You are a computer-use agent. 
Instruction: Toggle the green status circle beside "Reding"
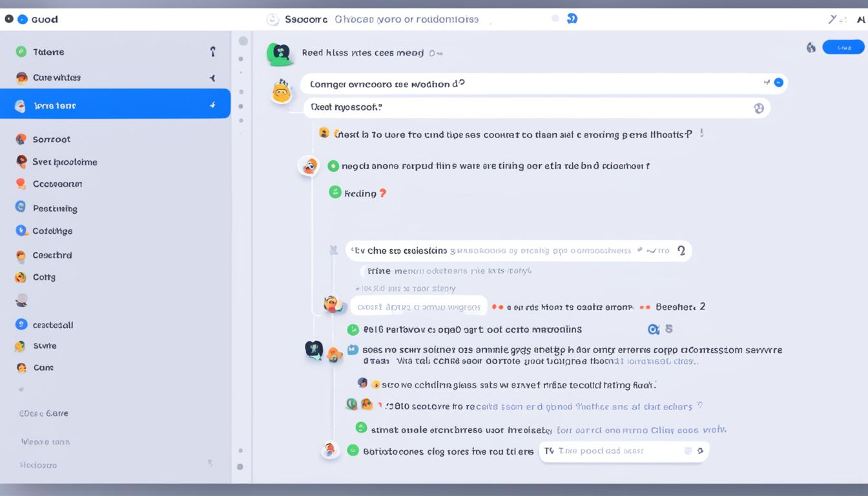[335, 192]
